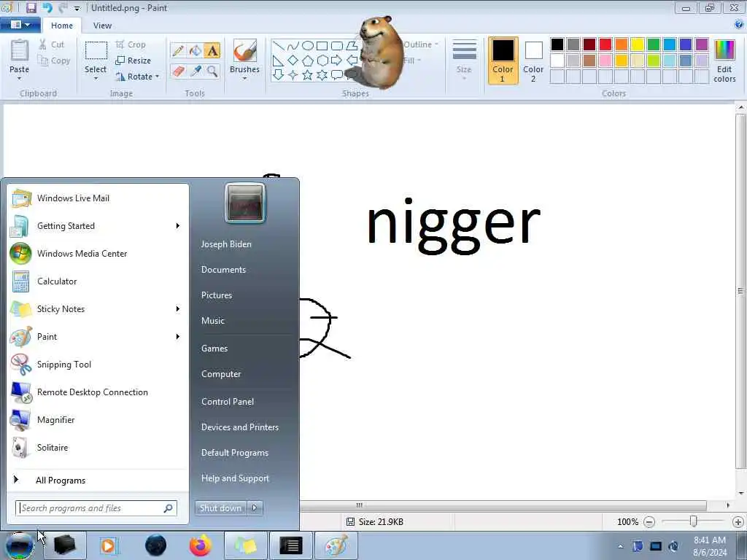Activate Color 1 foreground selector
This screenshot has height=560, width=747.
pyautogui.click(x=503, y=61)
